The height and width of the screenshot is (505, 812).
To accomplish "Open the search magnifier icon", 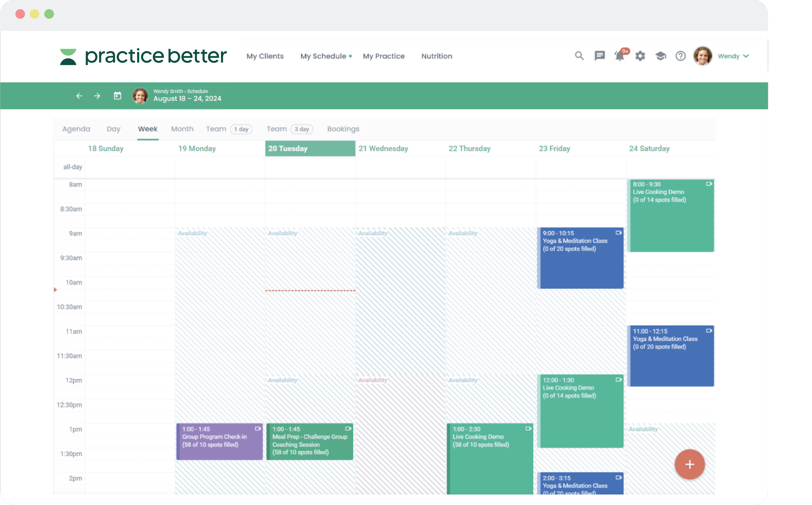I will pos(579,56).
